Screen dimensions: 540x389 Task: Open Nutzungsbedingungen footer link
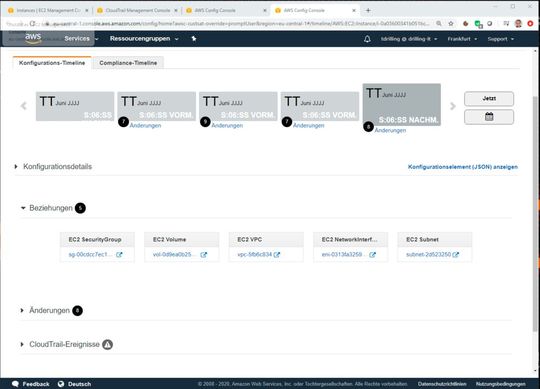coord(501,384)
